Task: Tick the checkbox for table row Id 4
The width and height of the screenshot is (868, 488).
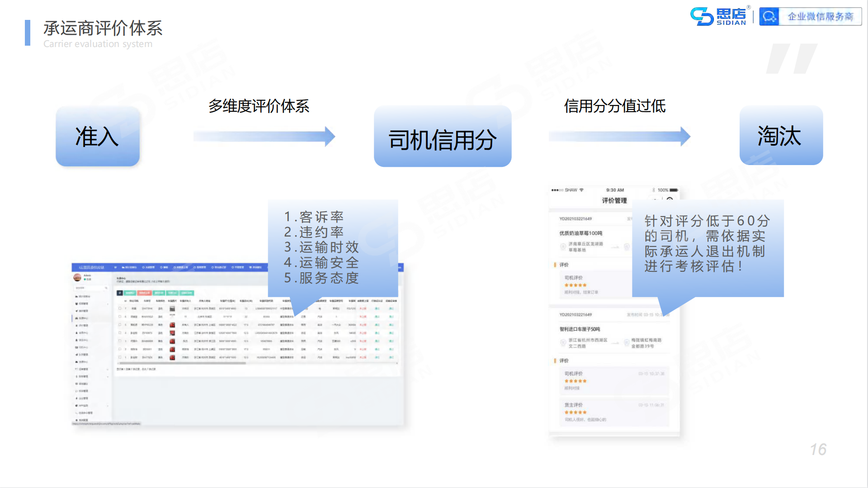Action: point(120,333)
